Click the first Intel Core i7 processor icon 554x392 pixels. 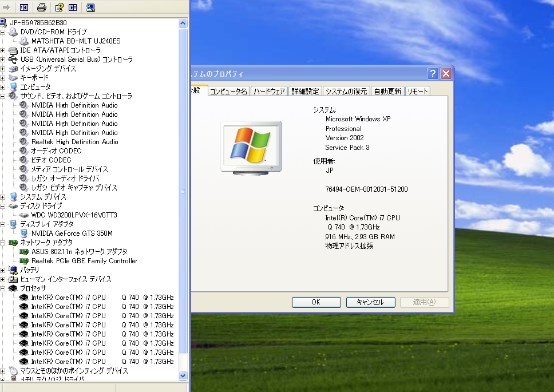click(x=23, y=298)
